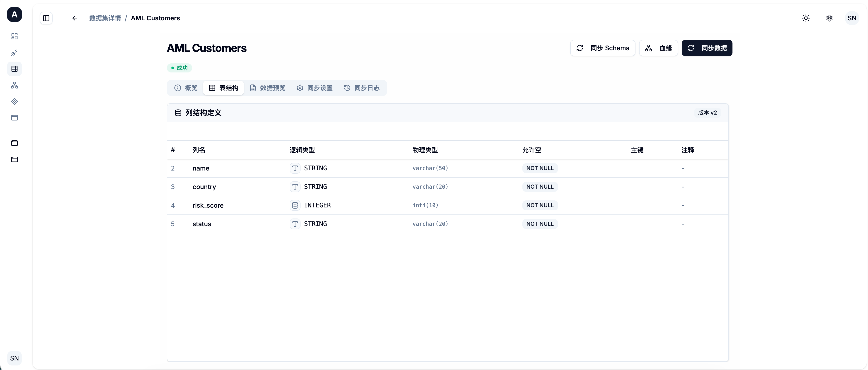Open the 同步设置 tab
Screen dimensions: 868x370
315,88
